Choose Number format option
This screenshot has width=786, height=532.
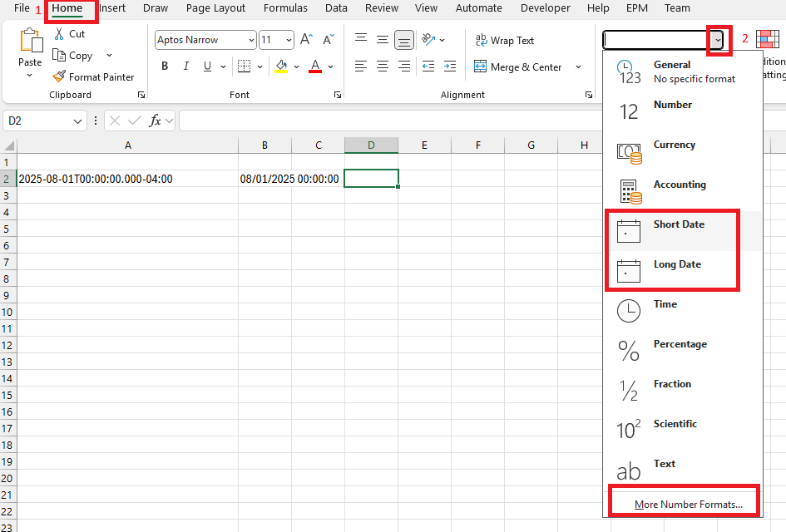click(683, 111)
